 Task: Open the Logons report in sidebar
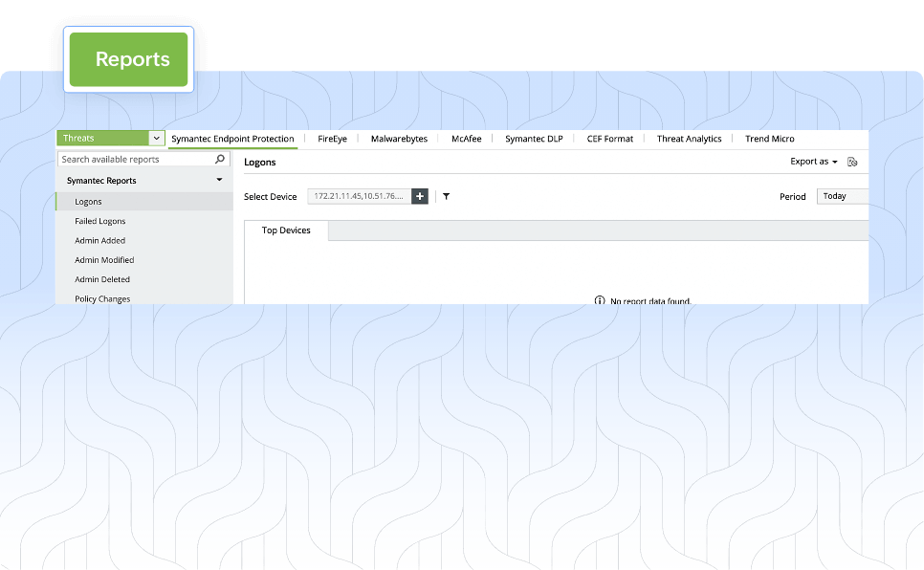tap(144, 202)
